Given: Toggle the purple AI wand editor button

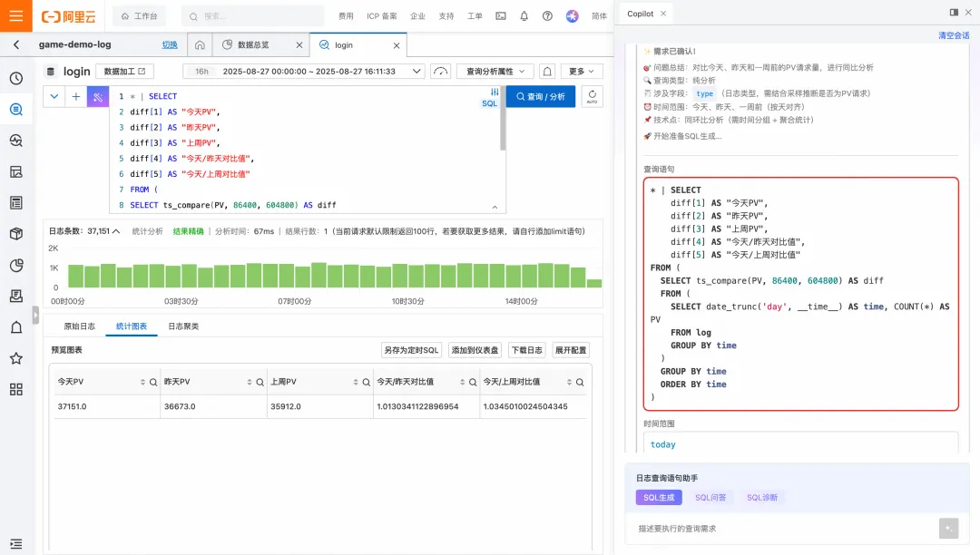Looking at the screenshot, I should coord(97,97).
